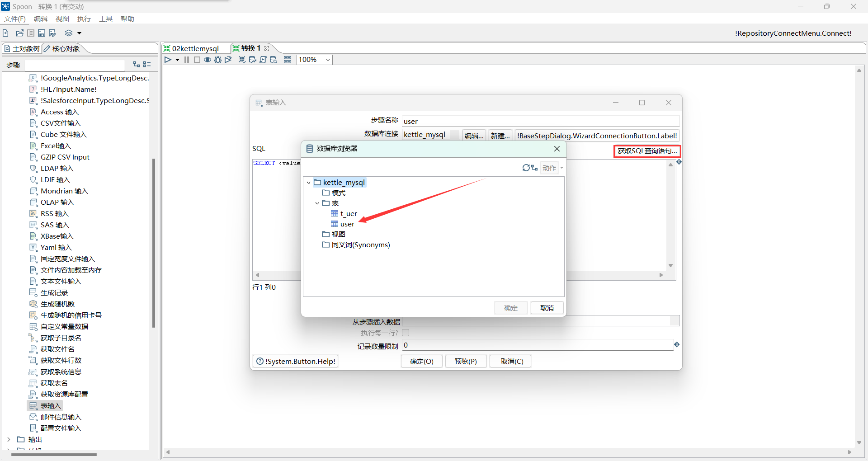The image size is (868, 461).
Task: Click the Open file folder icon
Action: (19, 33)
